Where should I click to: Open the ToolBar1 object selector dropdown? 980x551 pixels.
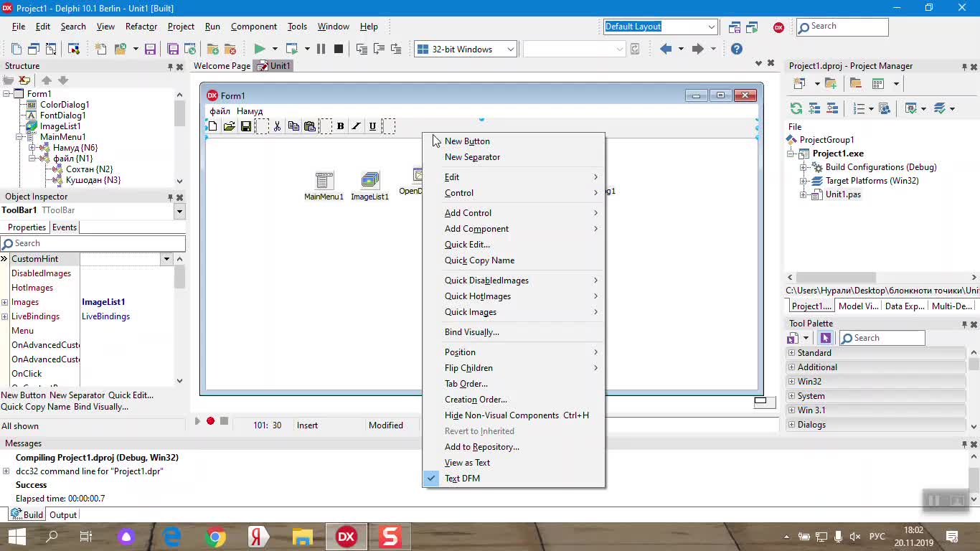click(179, 211)
